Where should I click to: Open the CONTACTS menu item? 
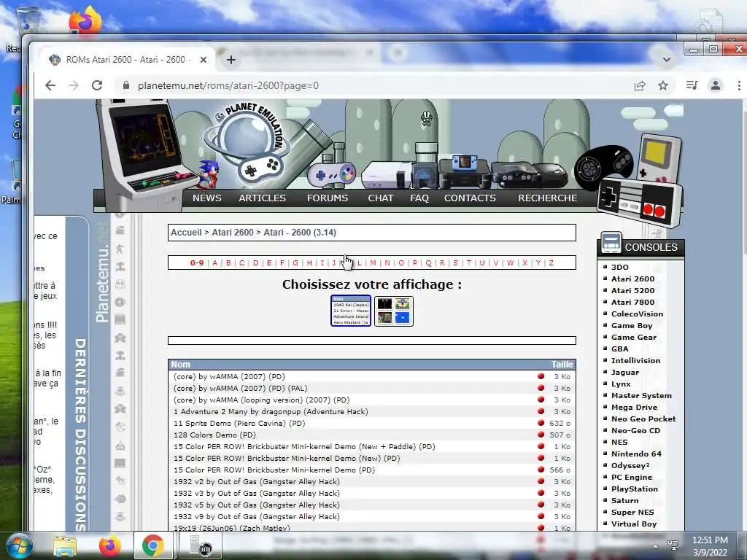click(x=470, y=198)
